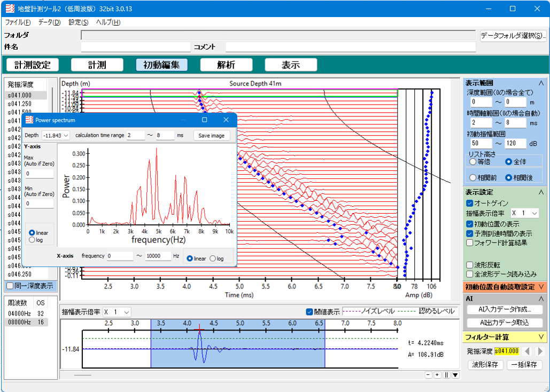Enable 全波形データ読み込み checkbox
The image size is (550, 392).
pos(470,274)
